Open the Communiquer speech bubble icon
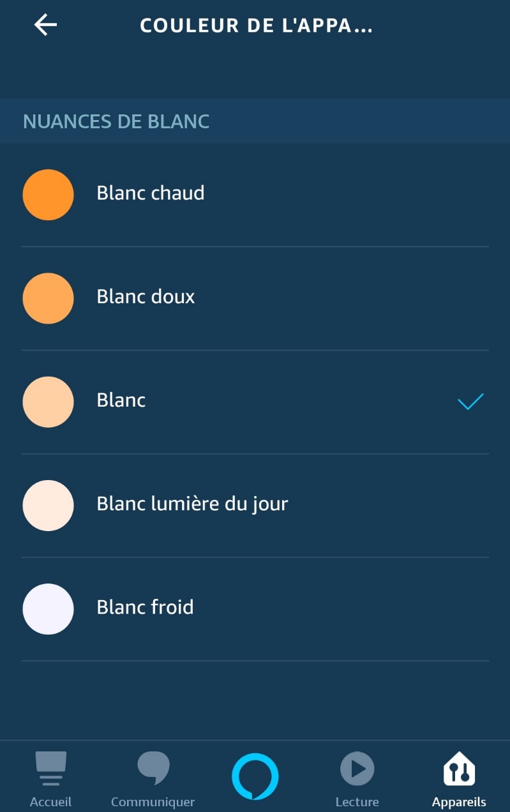510x812 pixels. [153, 769]
